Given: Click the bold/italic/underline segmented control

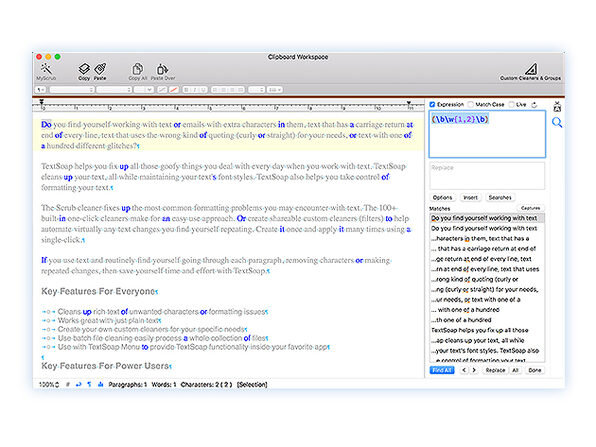Looking at the screenshot, I should coord(195,90).
